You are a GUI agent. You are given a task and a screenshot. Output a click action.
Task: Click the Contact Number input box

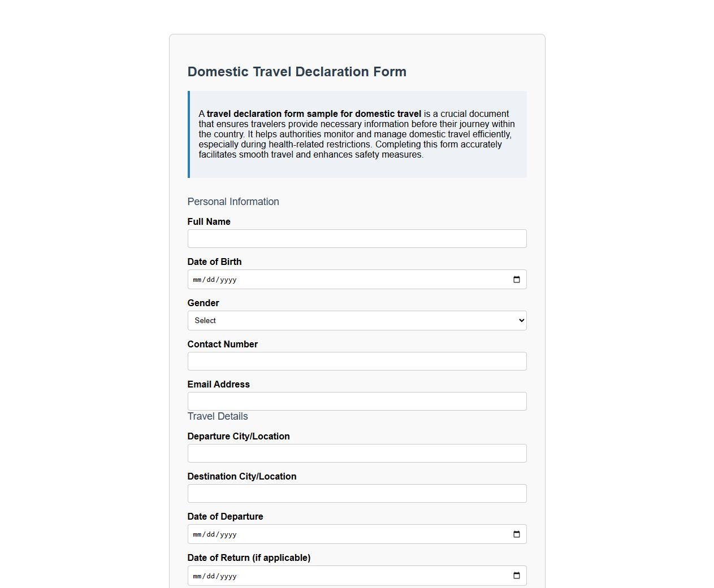(357, 361)
